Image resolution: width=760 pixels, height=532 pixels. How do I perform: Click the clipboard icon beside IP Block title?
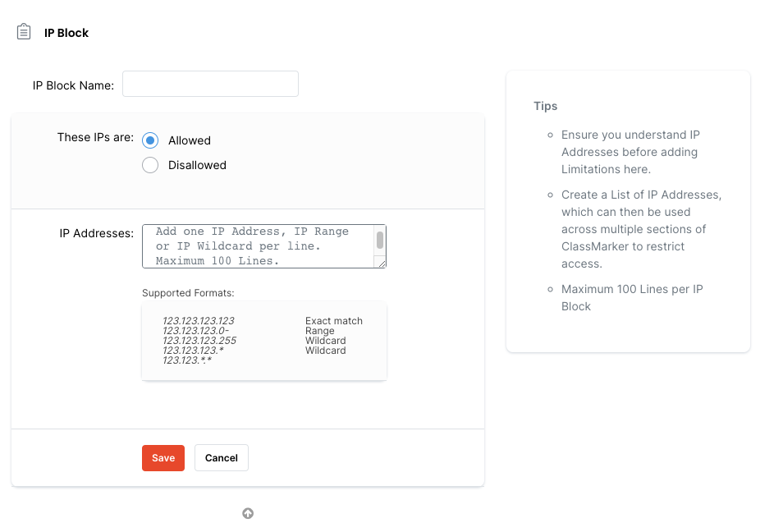pos(24,32)
